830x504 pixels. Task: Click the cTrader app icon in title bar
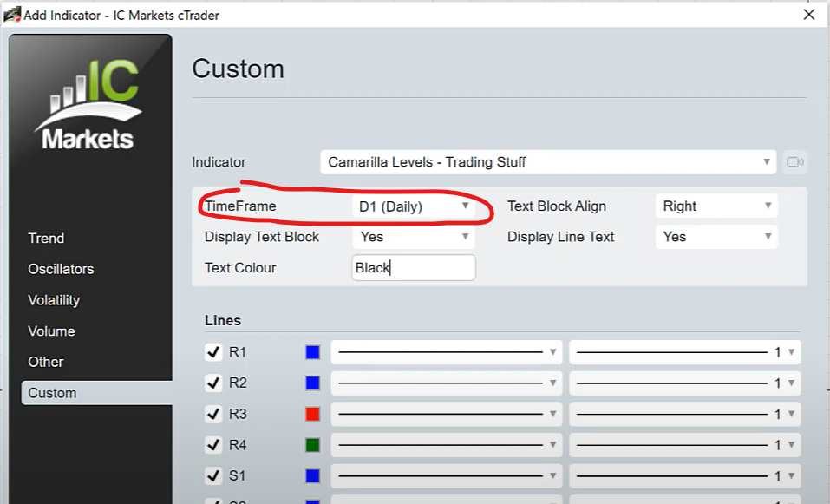click(11, 14)
